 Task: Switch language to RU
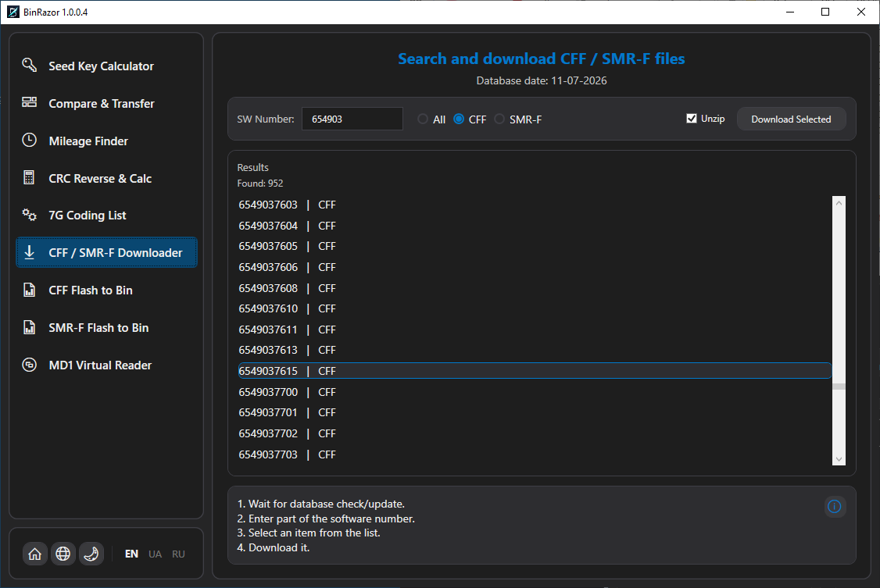(178, 554)
